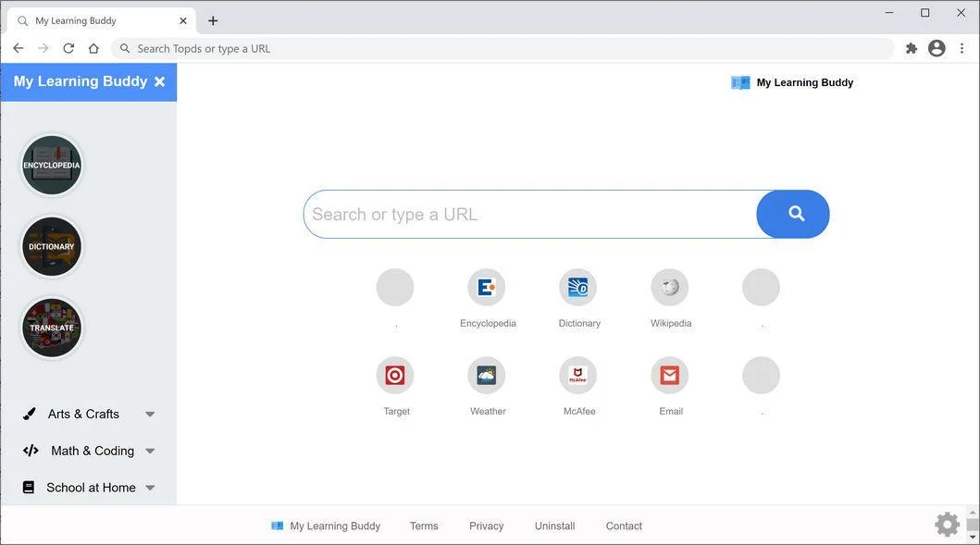Expand the Arts & Crafts dropdown arrow
This screenshot has height=545, width=980.
click(150, 415)
